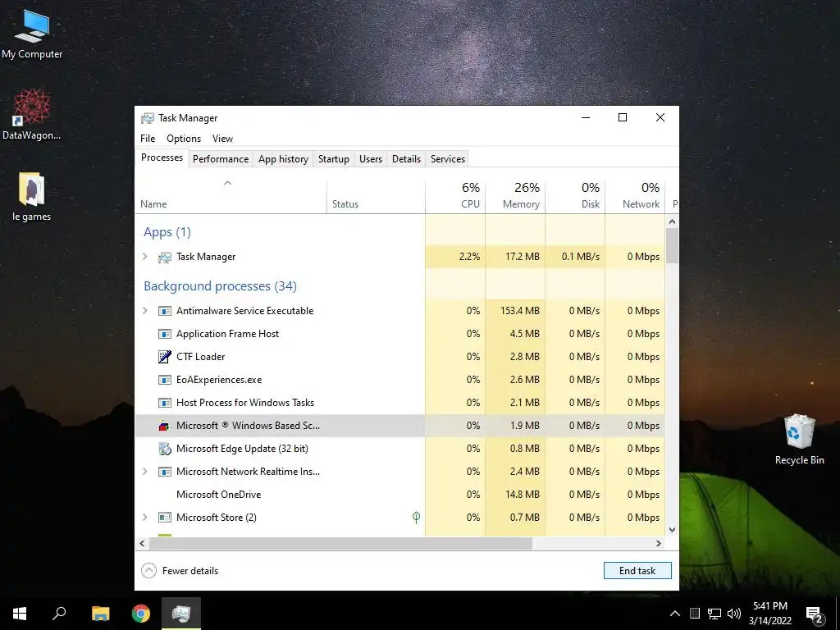840x630 pixels.
Task: Open File Explorer from the taskbar
Action: point(100,614)
